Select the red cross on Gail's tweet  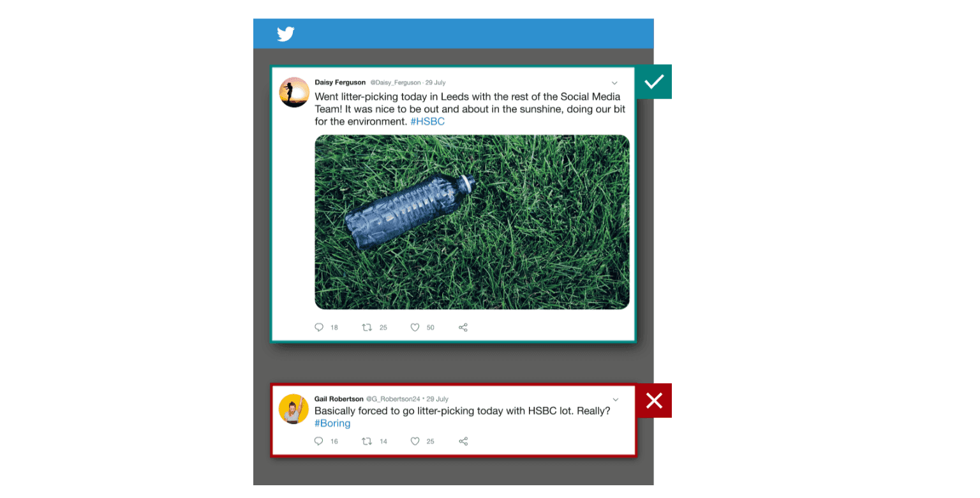(x=654, y=400)
